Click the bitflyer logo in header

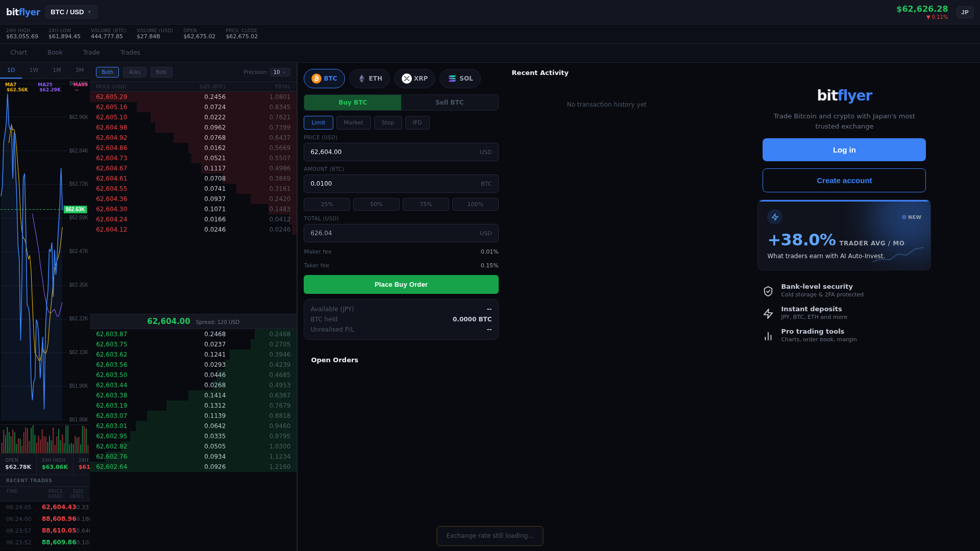tap(23, 12)
